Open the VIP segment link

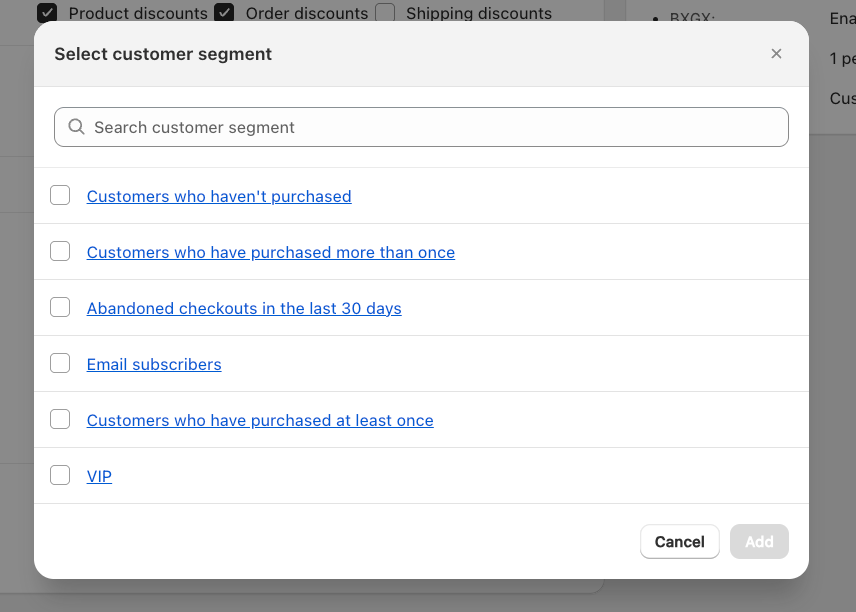99,476
